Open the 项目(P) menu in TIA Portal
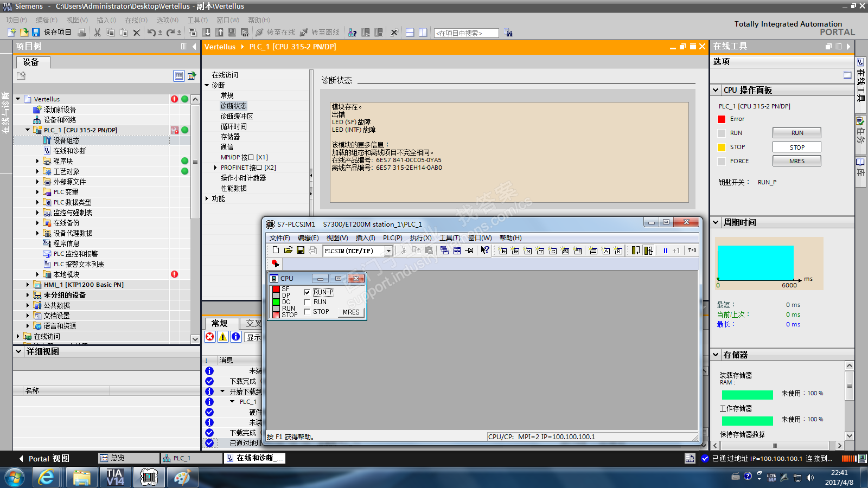868x488 pixels. pyautogui.click(x=17, y=20)
